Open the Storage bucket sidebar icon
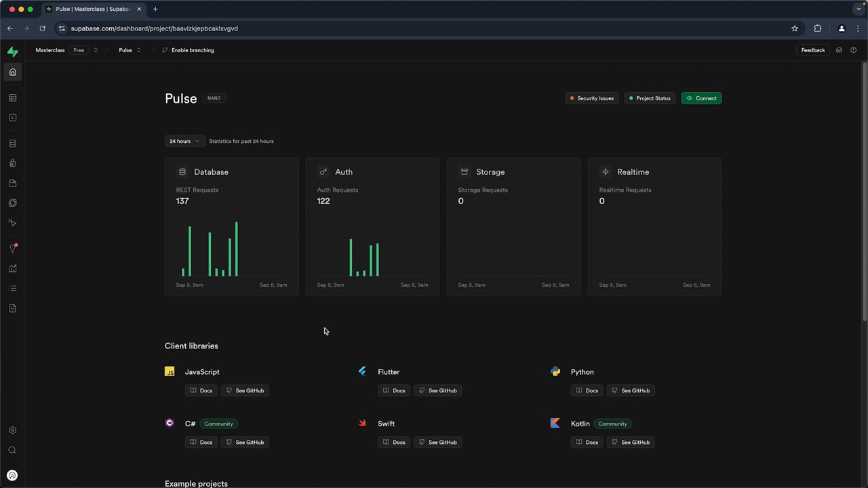The image size is (868, 488). [x=12, y=183]
